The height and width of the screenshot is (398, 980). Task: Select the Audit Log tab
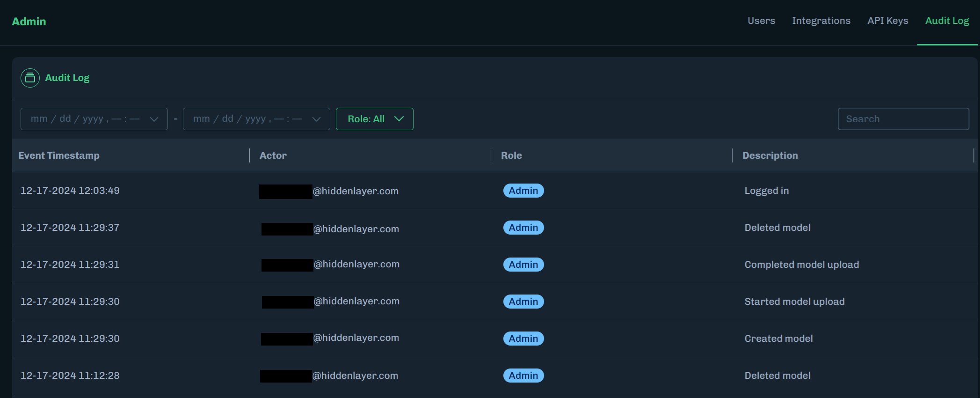947,21
